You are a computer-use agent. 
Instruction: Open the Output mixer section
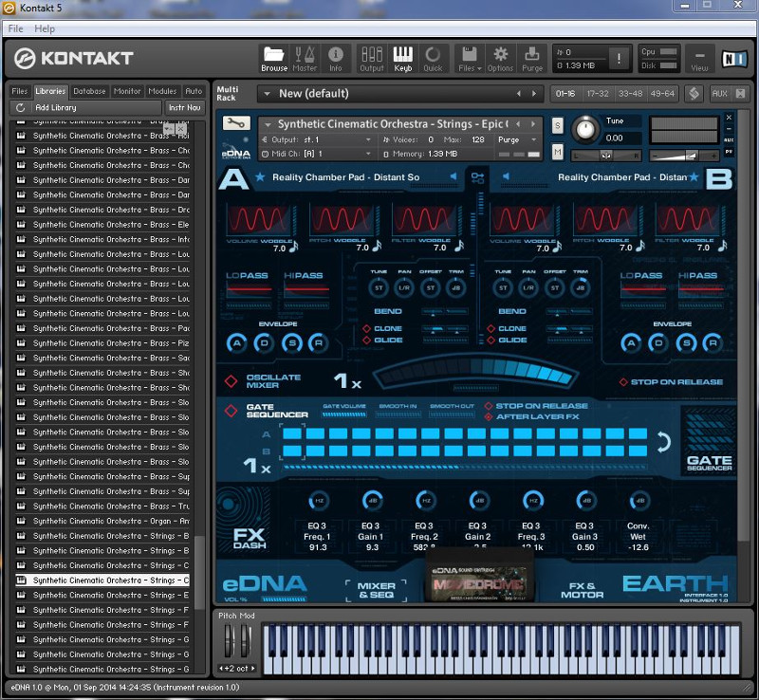(372, 59)
